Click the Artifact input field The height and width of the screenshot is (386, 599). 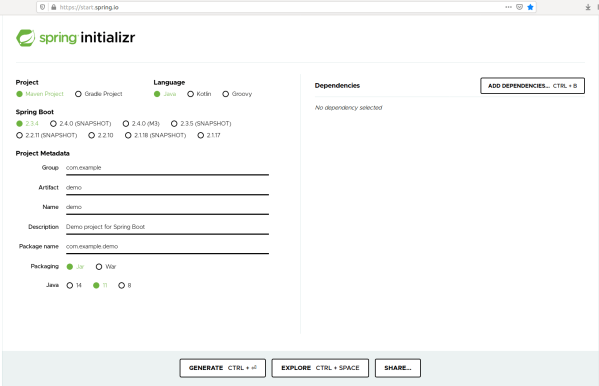pos(167,188)
